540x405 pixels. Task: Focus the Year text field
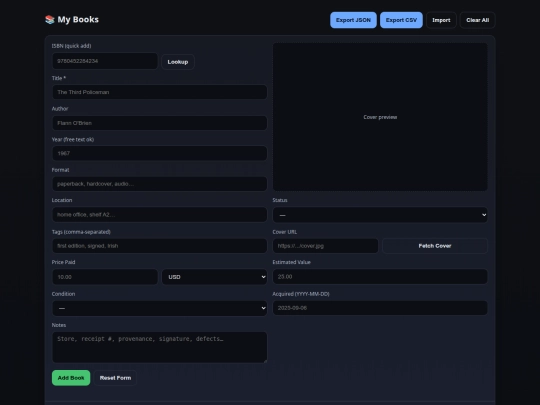click(159, 153)
